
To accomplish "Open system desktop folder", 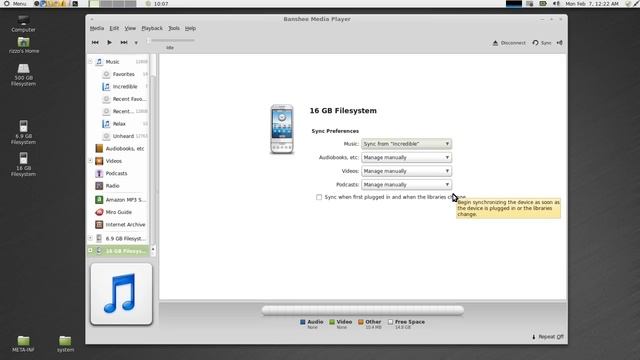I will pyautogui.click(x=65, y=344).
